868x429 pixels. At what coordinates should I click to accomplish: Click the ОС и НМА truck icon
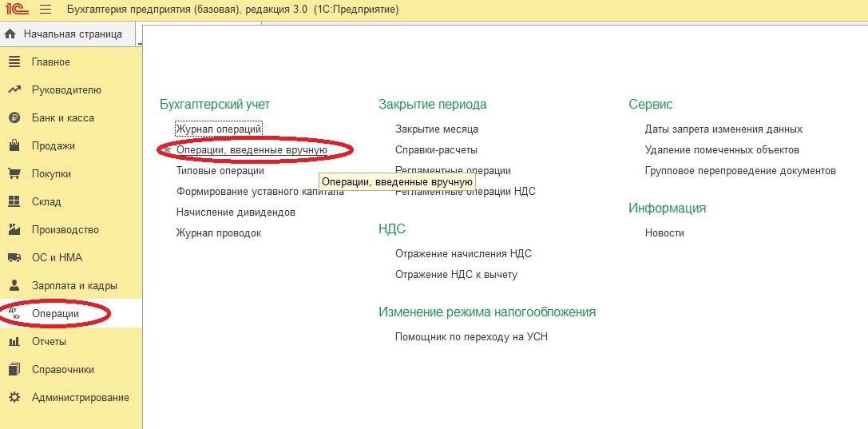click(14, 258)
